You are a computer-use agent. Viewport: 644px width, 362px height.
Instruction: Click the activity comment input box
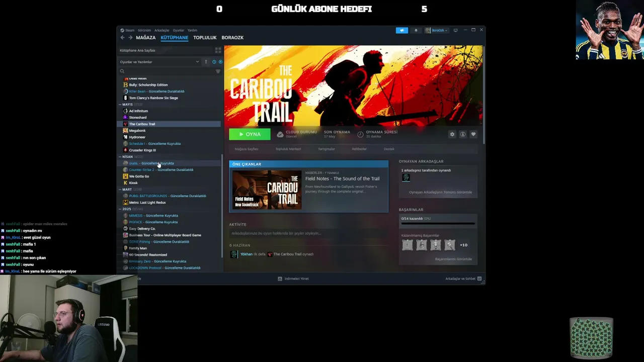pos(308,233)
